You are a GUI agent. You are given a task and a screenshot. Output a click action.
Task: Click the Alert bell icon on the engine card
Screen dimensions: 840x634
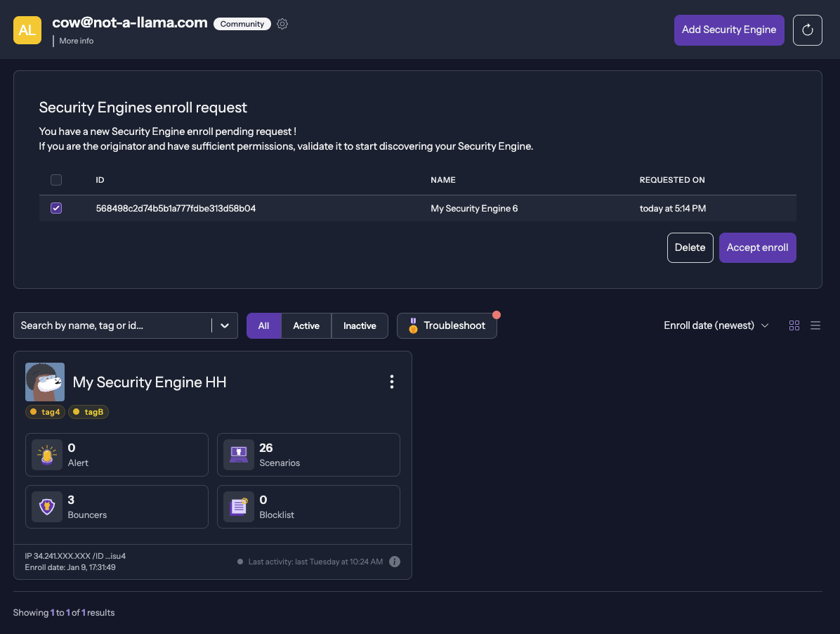click(x=46, y=454)
